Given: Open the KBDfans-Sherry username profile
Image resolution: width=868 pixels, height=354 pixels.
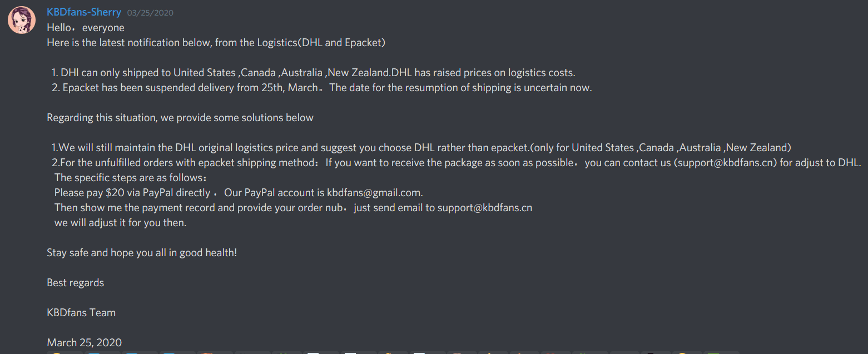Looking at the screenshot, I should click(84, 12).
